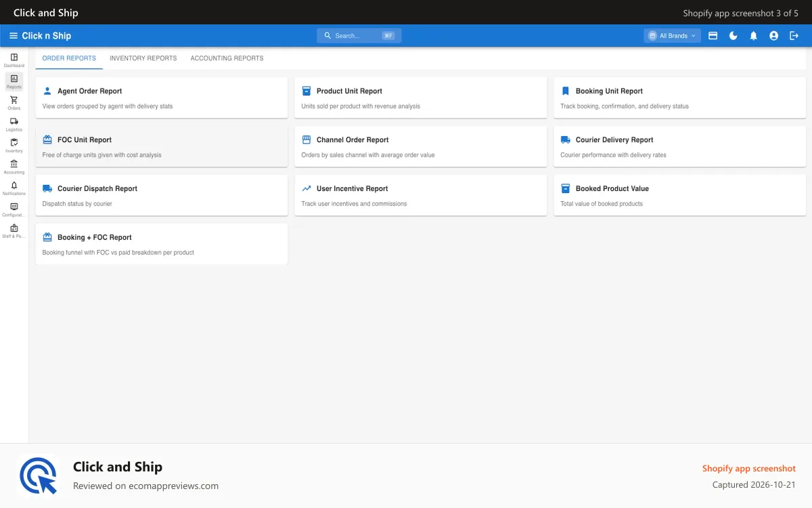Open the Booked Product Value title
The height and width of the screenshot is (508, 812).
(612, 188)
